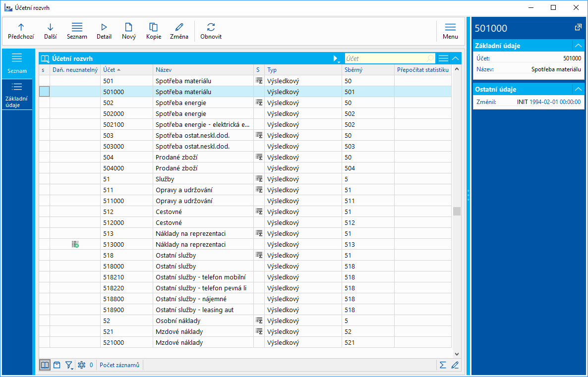
Task: Click the book icon beside Účetní rozvrh title
Action: click(45, 58)
